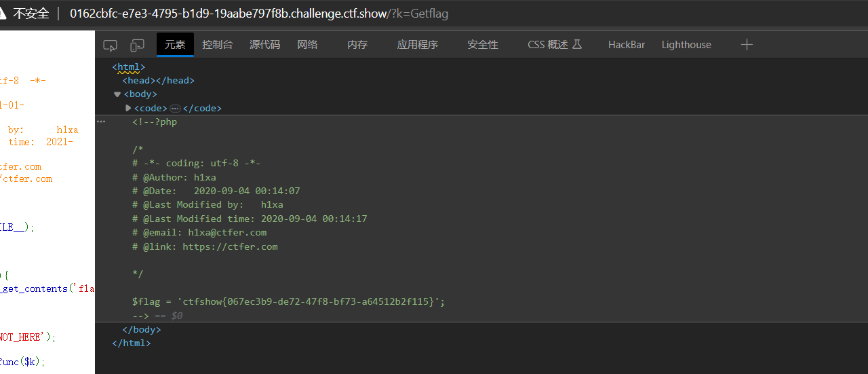Image resolution: width=868 pixels, height=374 pixels.
Task: Open the 控制台 tab
Action: point(217,45)
